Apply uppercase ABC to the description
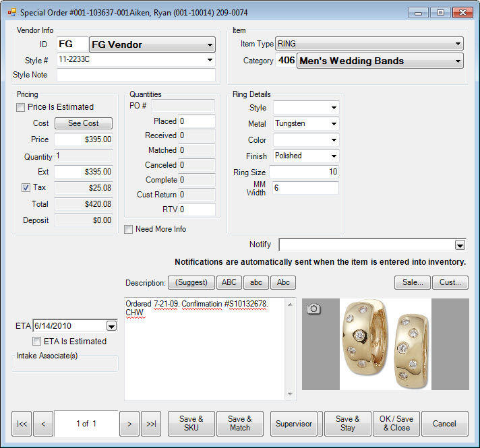 [x=229, y=283]
